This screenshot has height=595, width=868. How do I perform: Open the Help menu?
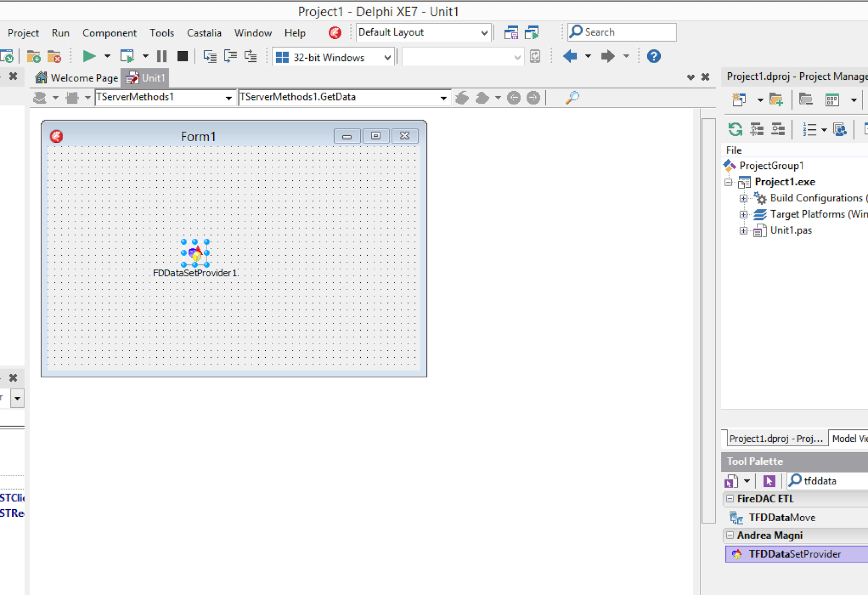coord(295,33)
